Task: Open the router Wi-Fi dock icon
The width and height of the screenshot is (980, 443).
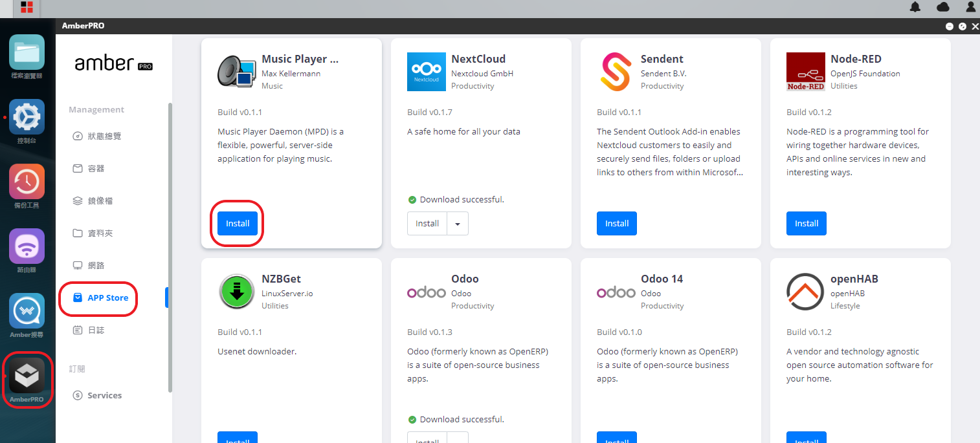Action: tap(27, 246)
